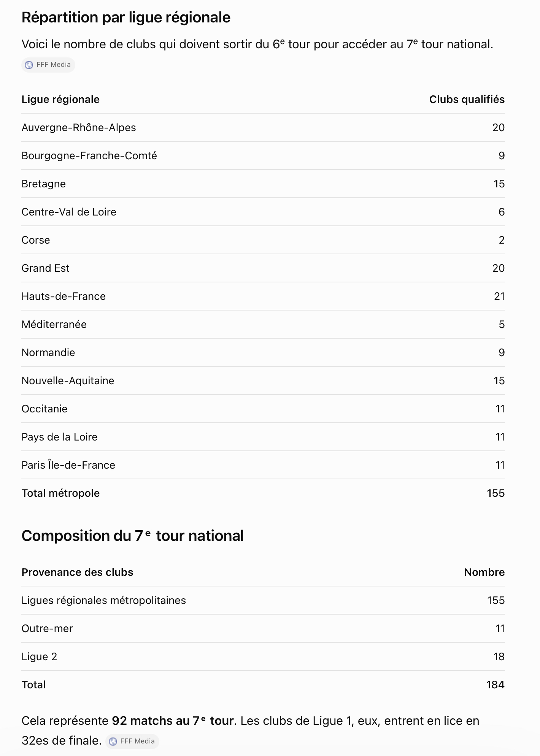
Task: Click the Outre-mer row in the second table
Action: click(263, 629)
